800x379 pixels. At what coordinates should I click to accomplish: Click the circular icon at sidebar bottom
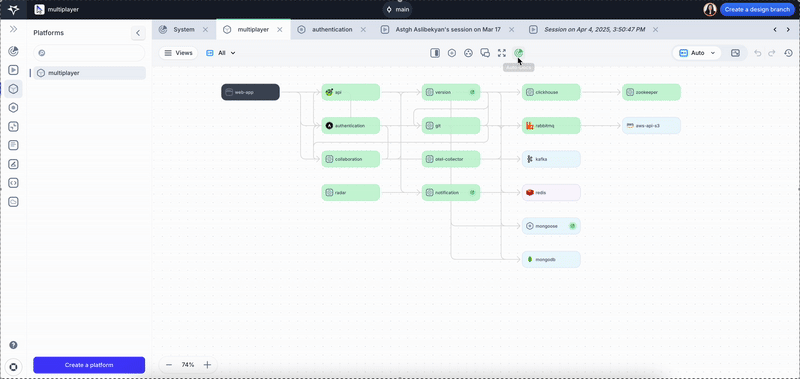point(14,366)
